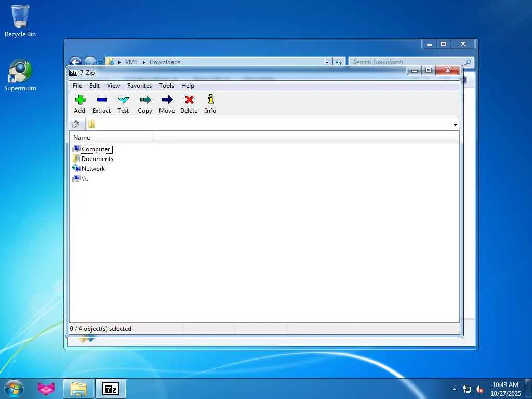Maximize the Explorer Downloads window

click(x=444, y=44)
